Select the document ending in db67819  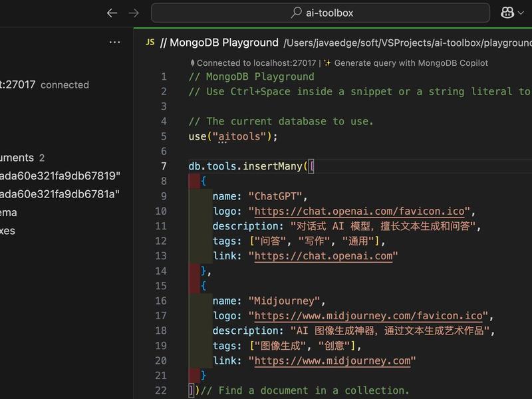click(60, 176)
